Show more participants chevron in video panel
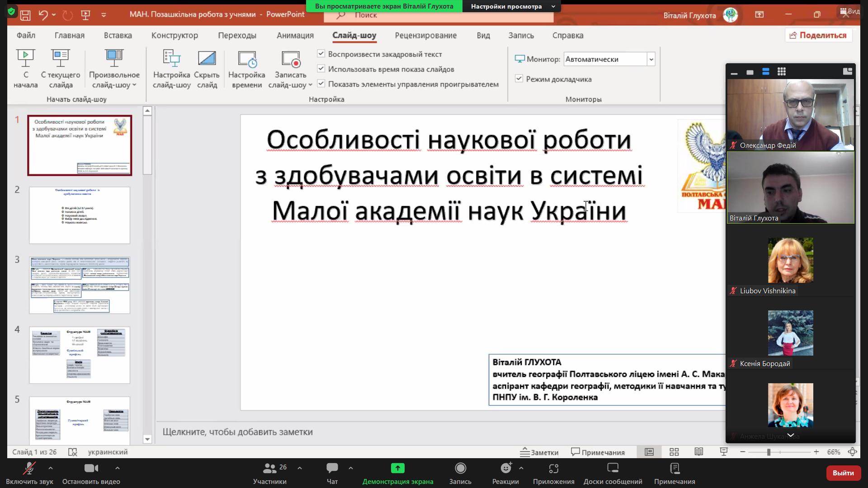This screenshot has width=868, height=488. [x=790, y=435]
